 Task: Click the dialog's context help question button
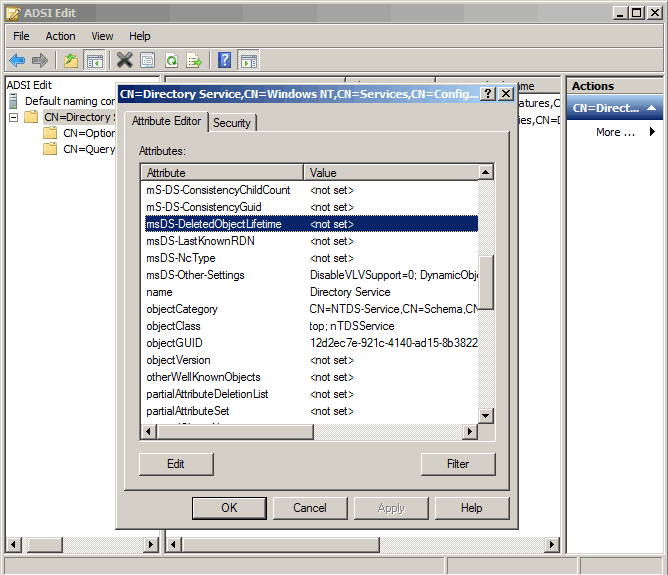[x=488, y=93]
